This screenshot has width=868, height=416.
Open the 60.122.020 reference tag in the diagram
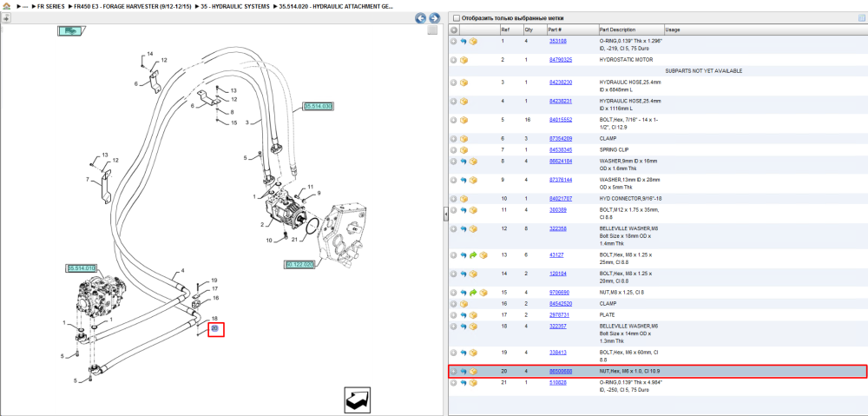[x=300, y=264]
